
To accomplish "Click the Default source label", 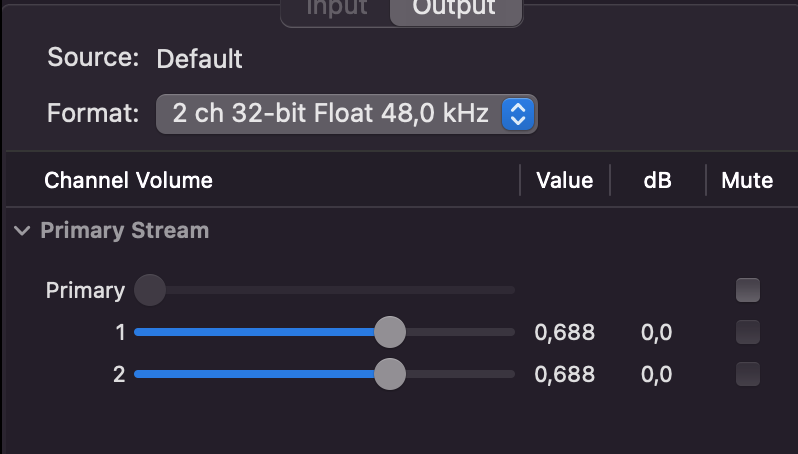I will pyautogui.click(x=200, y=59).
